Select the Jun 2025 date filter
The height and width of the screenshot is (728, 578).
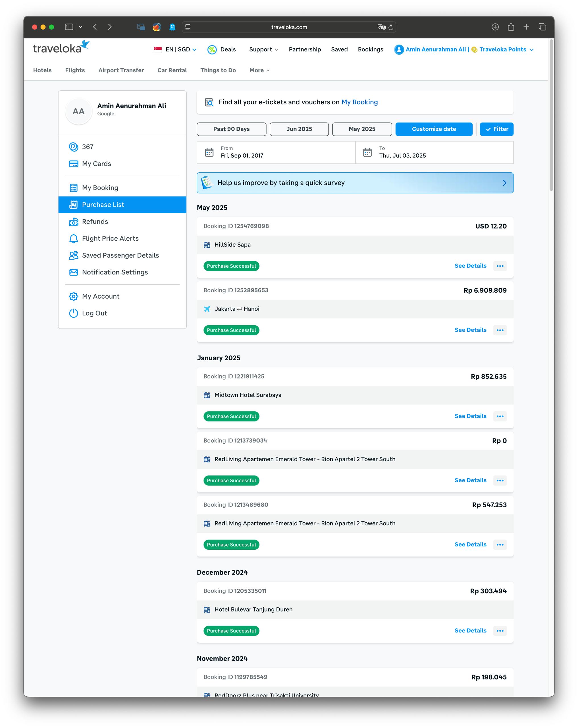[299, 129]
